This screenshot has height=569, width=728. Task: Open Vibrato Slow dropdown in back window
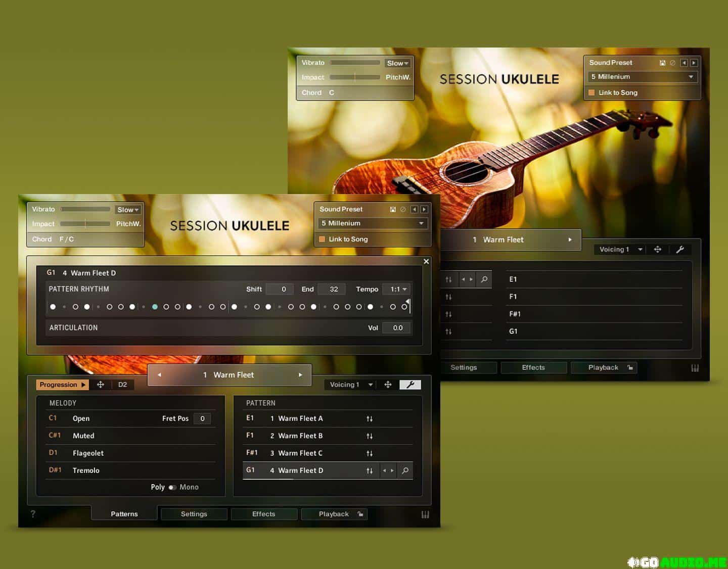click(398, 63)
